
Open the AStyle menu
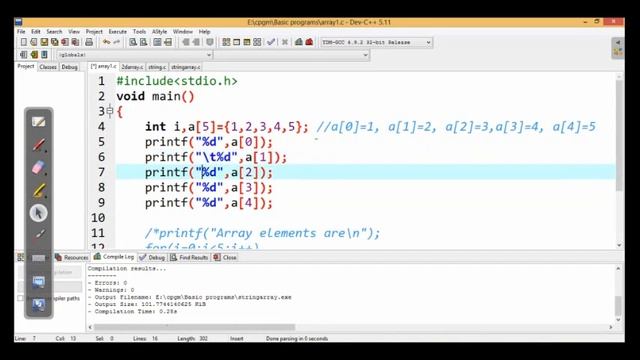pos(159,31)
